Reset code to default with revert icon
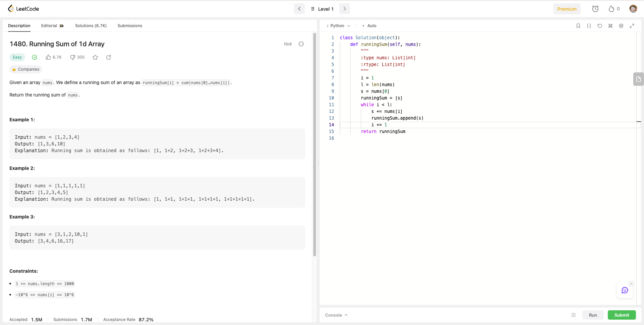This screenshot has width=644, height=325. (600, 26)
